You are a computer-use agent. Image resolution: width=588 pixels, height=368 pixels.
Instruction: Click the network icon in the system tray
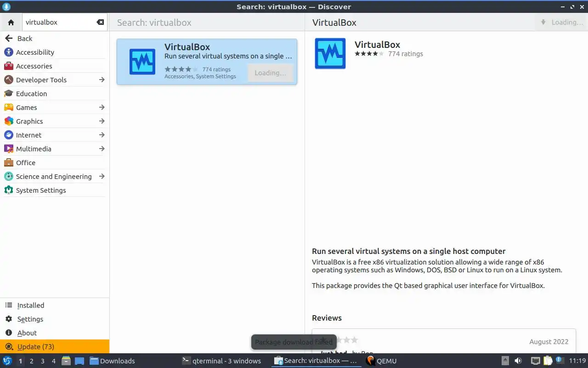click(x=536, y=361)
